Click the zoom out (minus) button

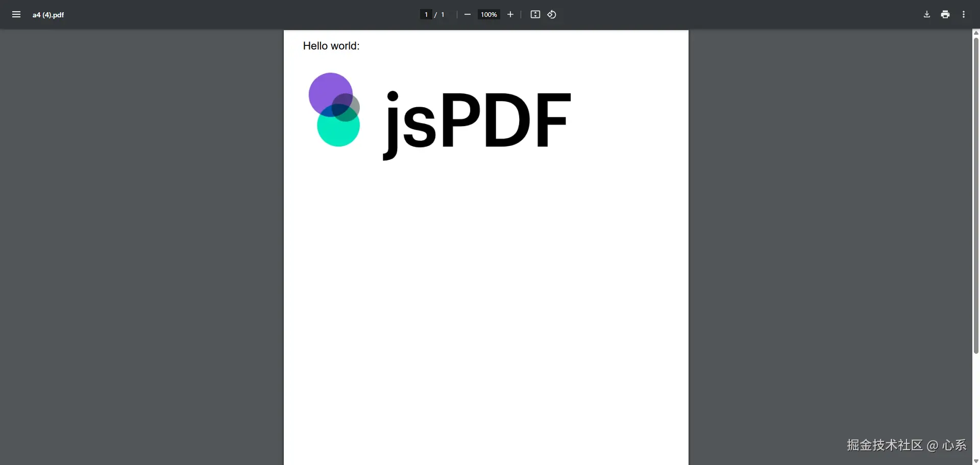click(x=467, y=14)
